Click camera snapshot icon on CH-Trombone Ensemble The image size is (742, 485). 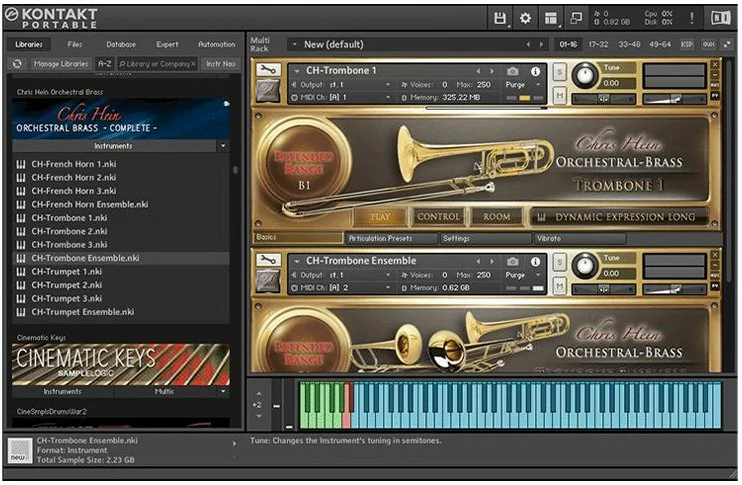click(x=512, y=261)
